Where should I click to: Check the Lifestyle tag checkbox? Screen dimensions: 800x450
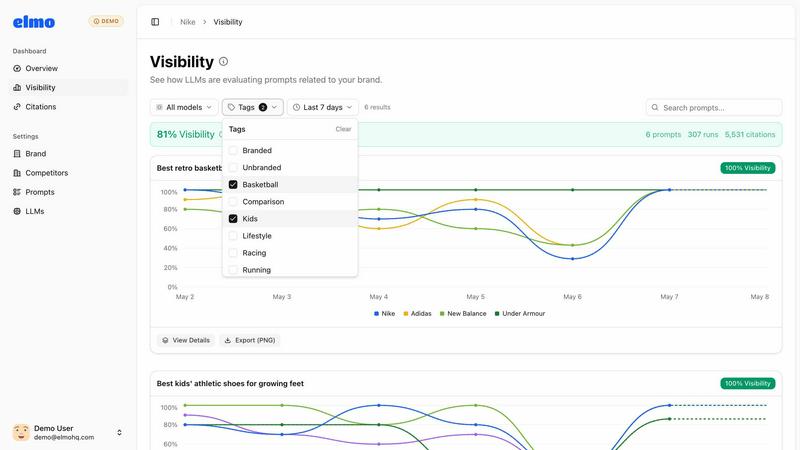[233, 236]
